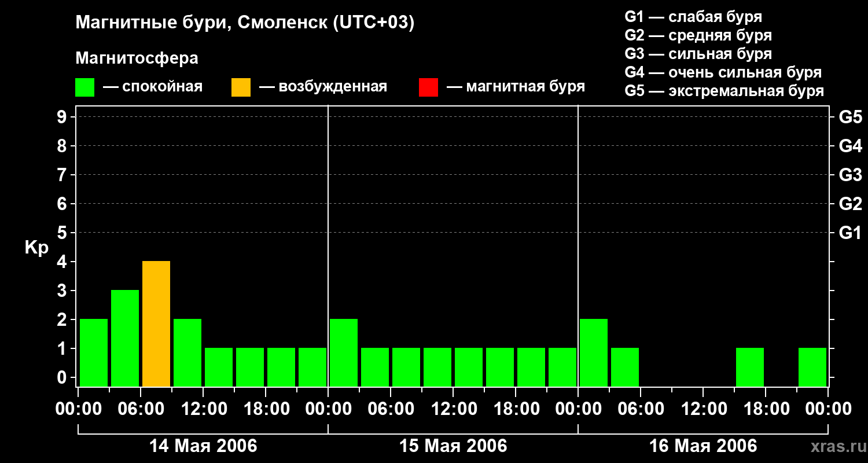The image size is (868, 463).
Task: Click the '— возбужденная' legend label
Action: click(x=323, y=87)
